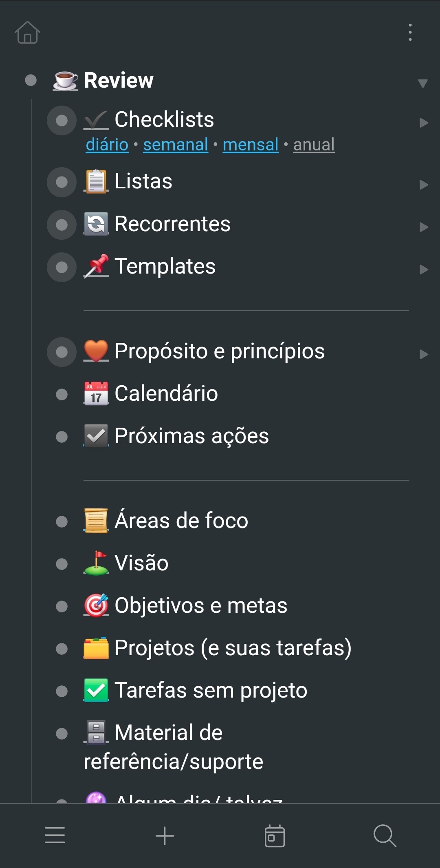Viewport: 440px width, 868px height.
Task: Tap the search magnifier icon
Action: (385, 836)
